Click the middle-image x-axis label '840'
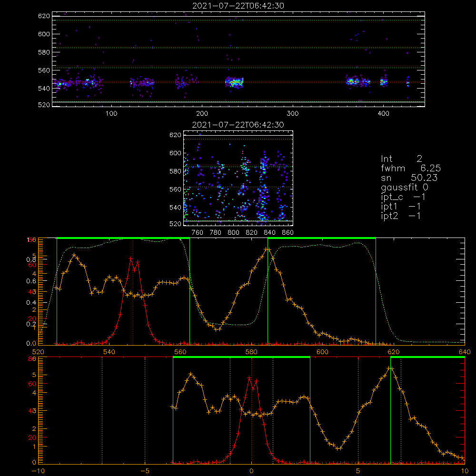476x476 pixels. tap(270, 233)
